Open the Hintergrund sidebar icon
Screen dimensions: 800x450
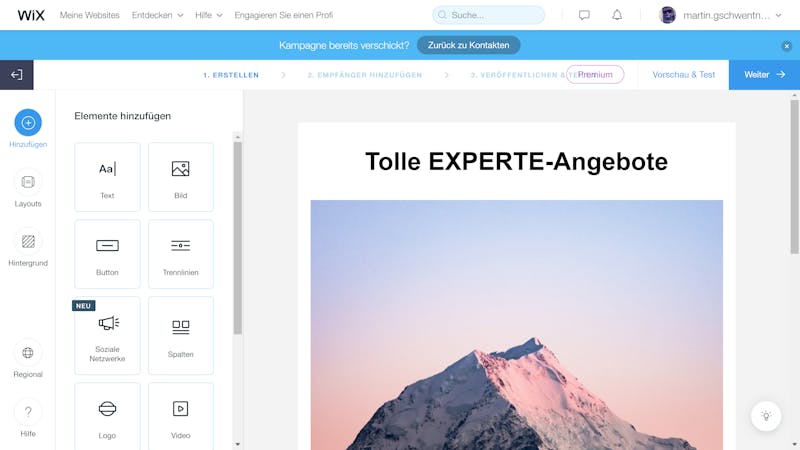tap(28, 241)
